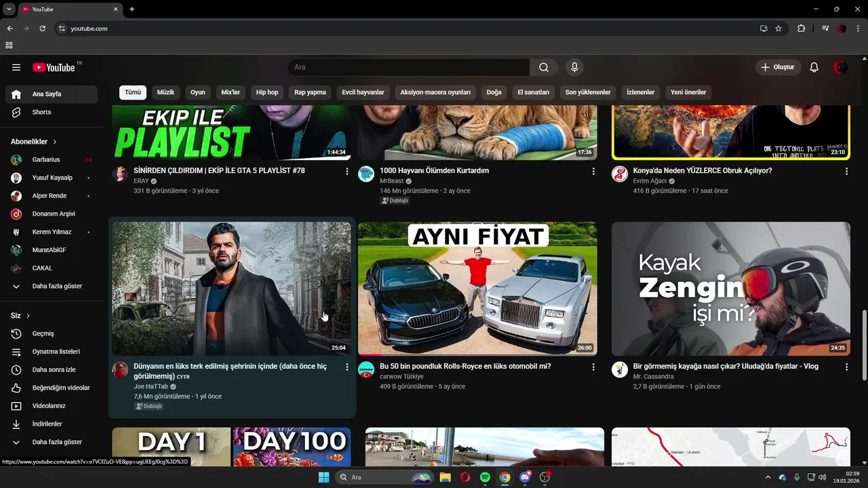Play the abandoned city video thumbnail
The image size is (868, 488).
point(231,289)
